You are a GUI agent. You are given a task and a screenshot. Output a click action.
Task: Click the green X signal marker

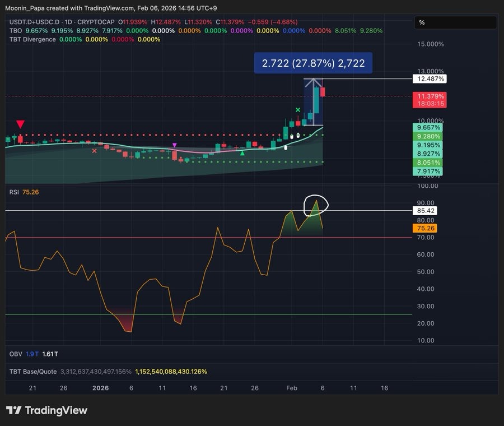[x=299, y=110]
